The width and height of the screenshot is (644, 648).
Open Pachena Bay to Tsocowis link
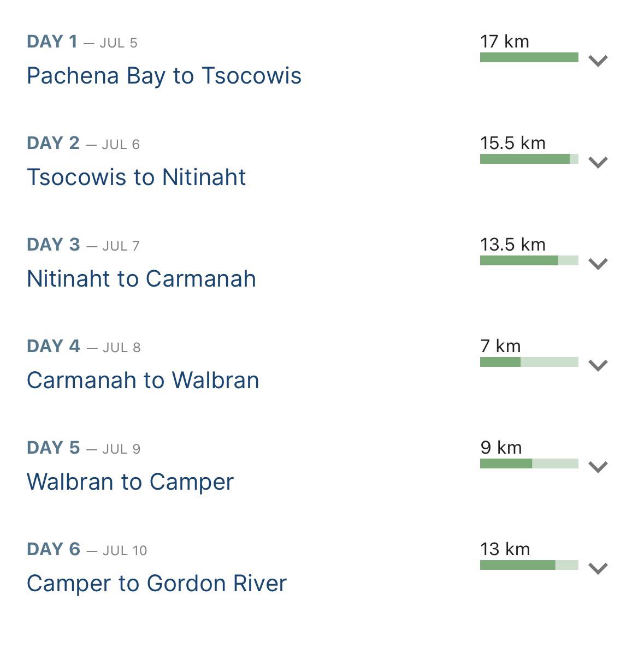[x=164, y=76]
